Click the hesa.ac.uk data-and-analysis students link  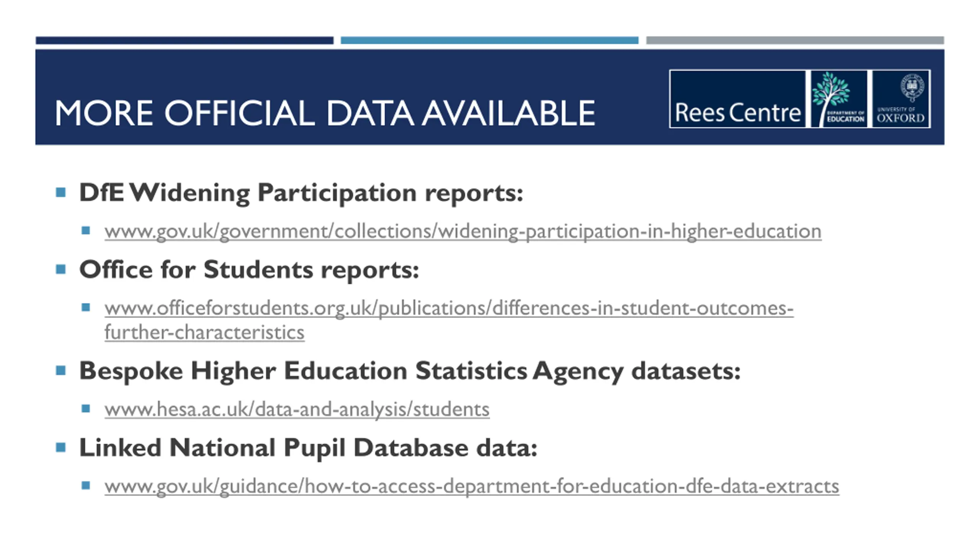pyautogui.click(x=297, y=409)
